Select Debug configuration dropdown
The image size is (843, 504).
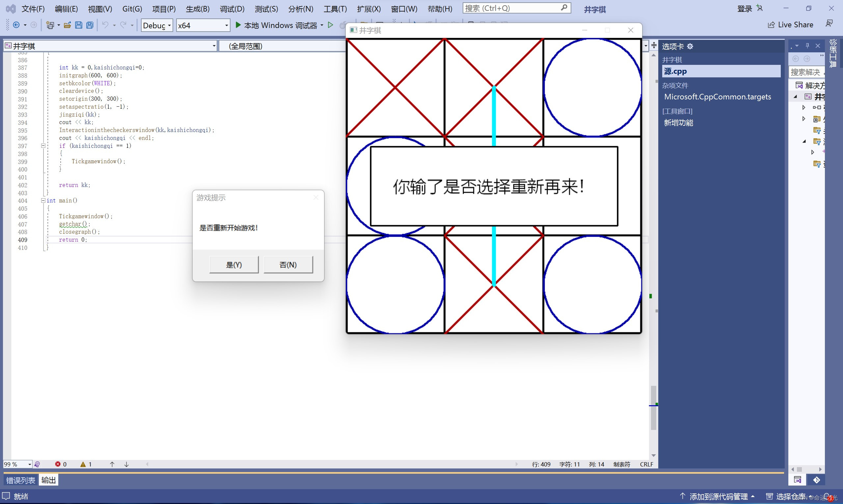pos(157,24)
